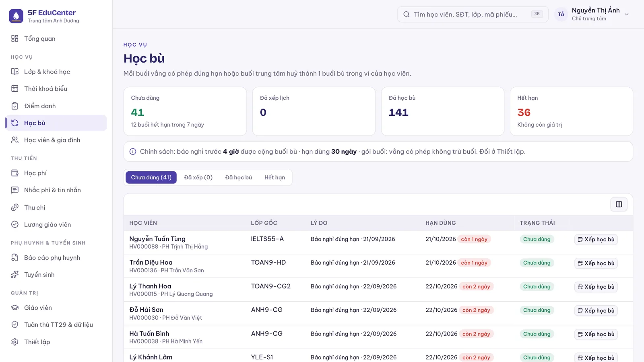Screen dimensions: 644x362
Task: Open Học phí wallet icon
Action: pyautogui.click(x=15, y=173)
